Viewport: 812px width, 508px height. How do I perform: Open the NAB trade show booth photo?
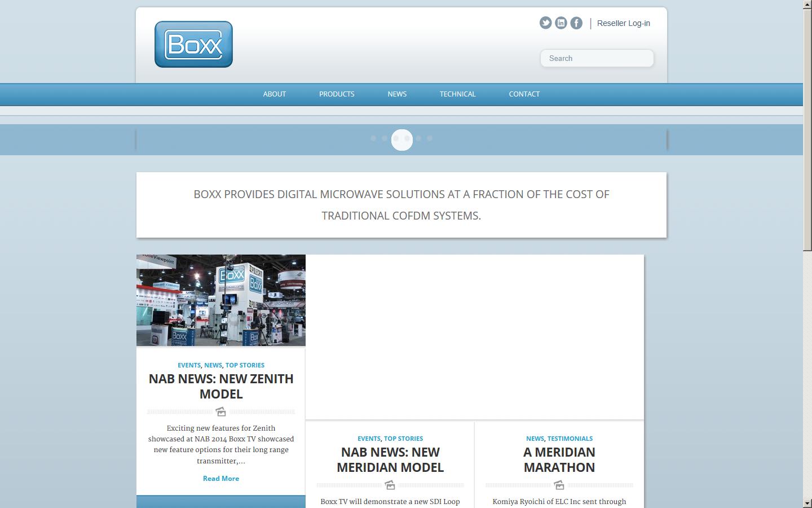click(220, 300)
